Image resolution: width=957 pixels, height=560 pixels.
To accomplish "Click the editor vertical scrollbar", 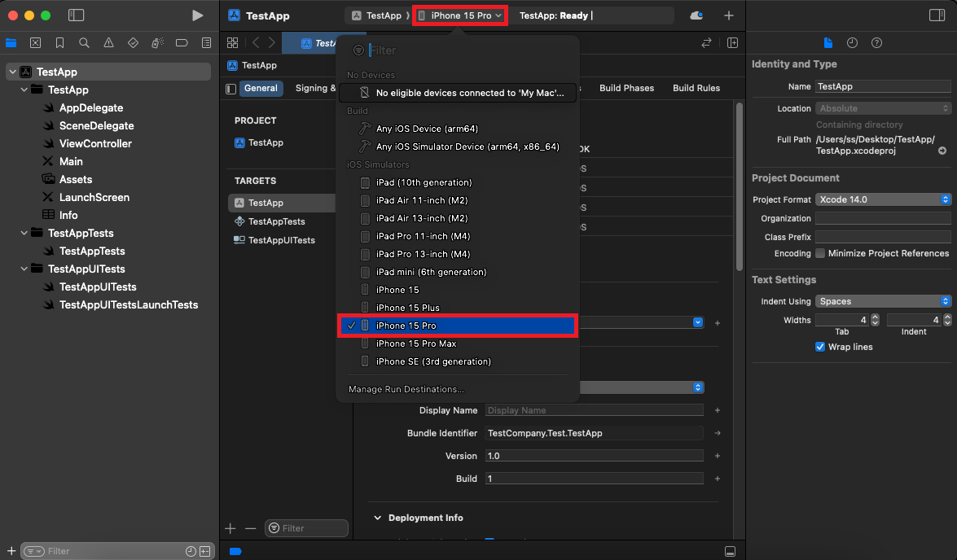I will [739, 186].
